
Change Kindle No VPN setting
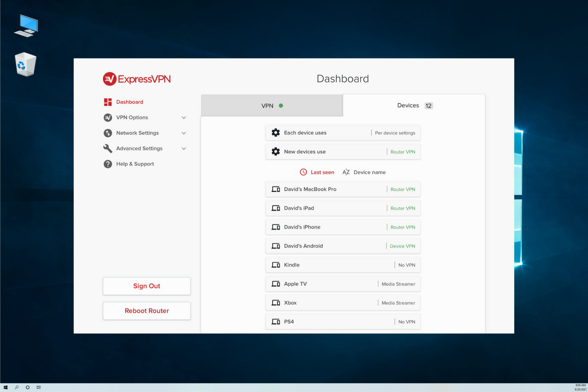[407, 265]
